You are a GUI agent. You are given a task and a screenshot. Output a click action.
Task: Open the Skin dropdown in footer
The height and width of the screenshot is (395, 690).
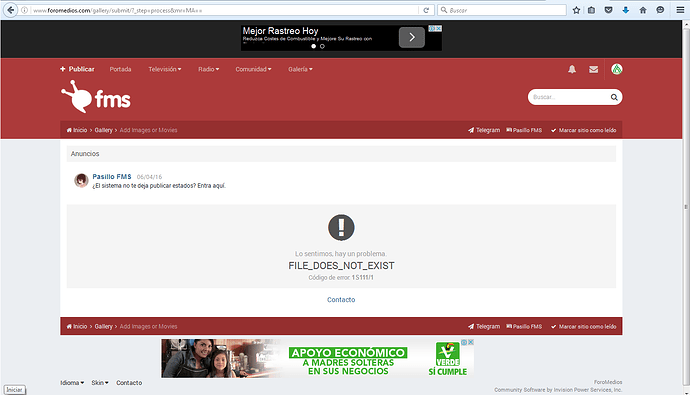[x=100, y=383]
